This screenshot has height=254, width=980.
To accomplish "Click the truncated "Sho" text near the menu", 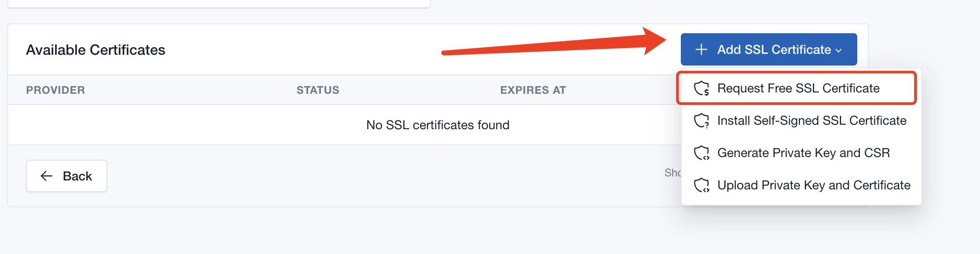I will [672, 173].
